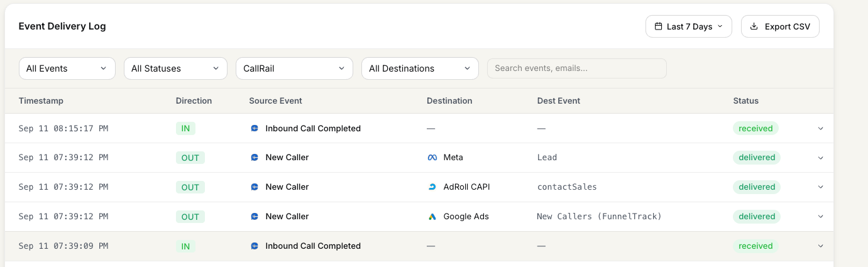This screenshot has width=868, height=267.
Task: Click the OUT badge in AdRoll CAPI row
Action: (x=190, y=187)
